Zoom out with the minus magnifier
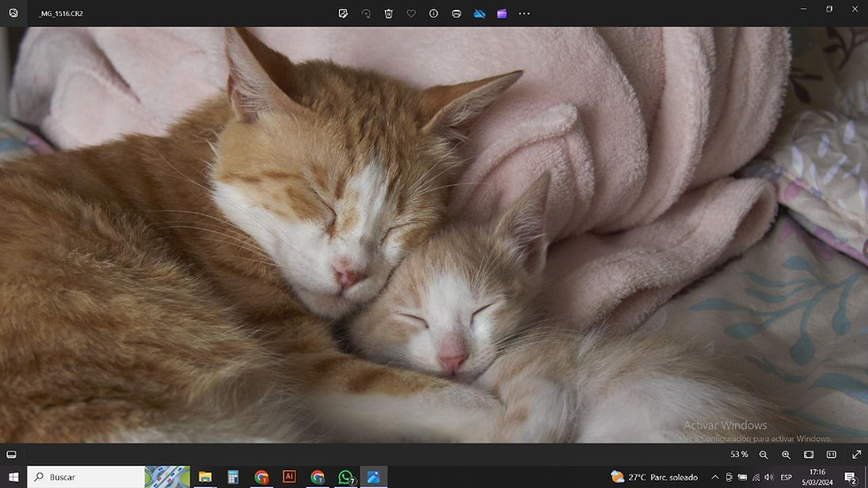 click(763, 454)
